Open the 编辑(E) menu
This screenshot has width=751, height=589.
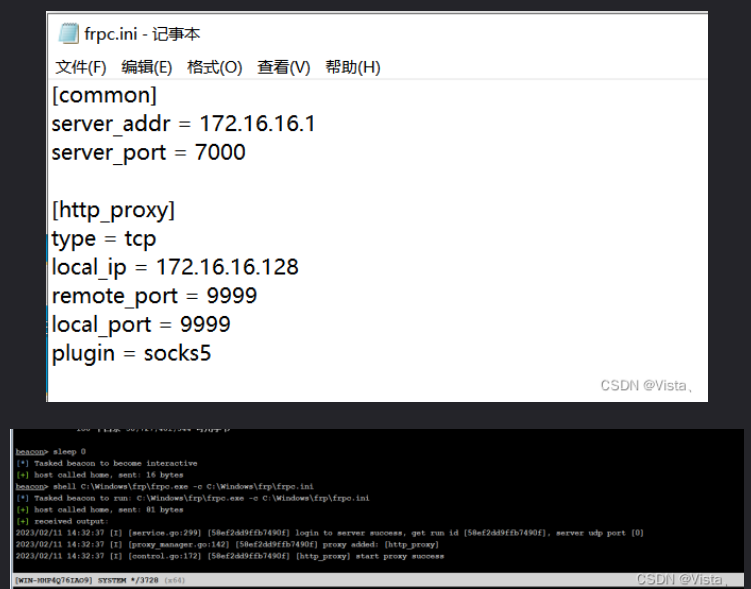[147, 67]
